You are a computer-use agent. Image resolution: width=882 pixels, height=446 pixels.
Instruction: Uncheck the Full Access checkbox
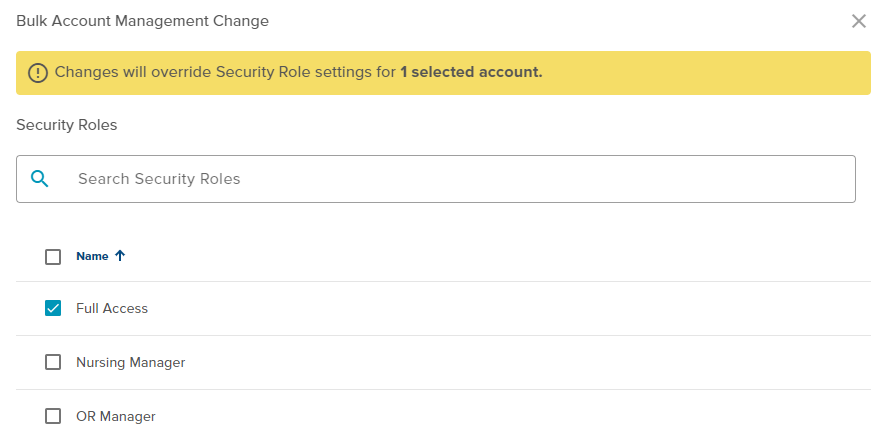pyautogui.click(x=53, y=308)
